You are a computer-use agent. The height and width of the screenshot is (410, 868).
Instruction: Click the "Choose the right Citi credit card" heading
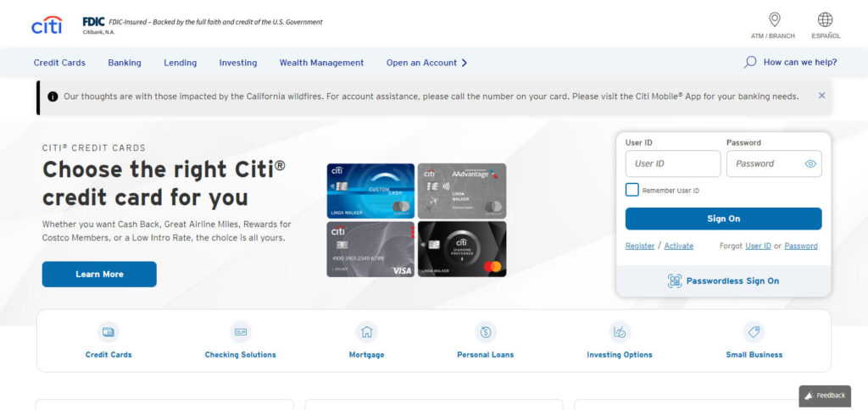pyautogui.click(x=164, y=183)
